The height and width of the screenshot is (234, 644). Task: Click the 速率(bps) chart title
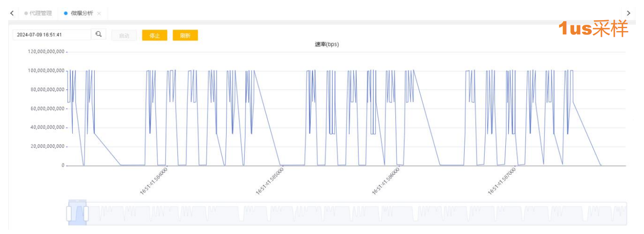coord(327,45)
